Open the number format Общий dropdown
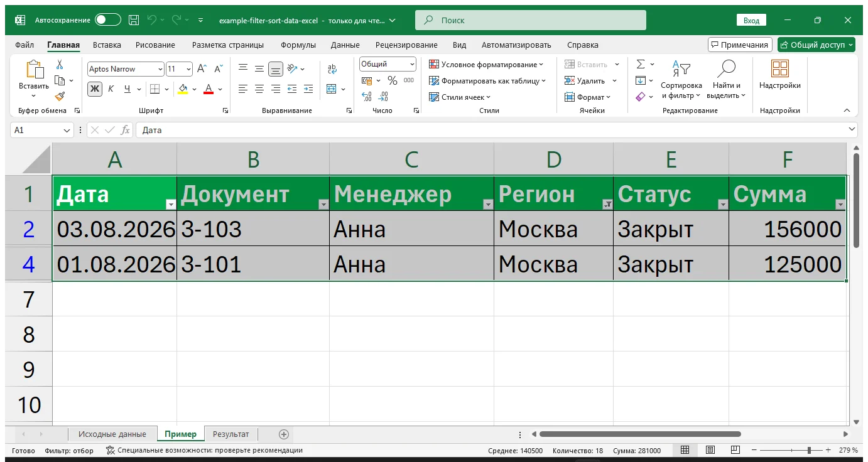This screenshot has height=462, width=868. coord(412,64)
